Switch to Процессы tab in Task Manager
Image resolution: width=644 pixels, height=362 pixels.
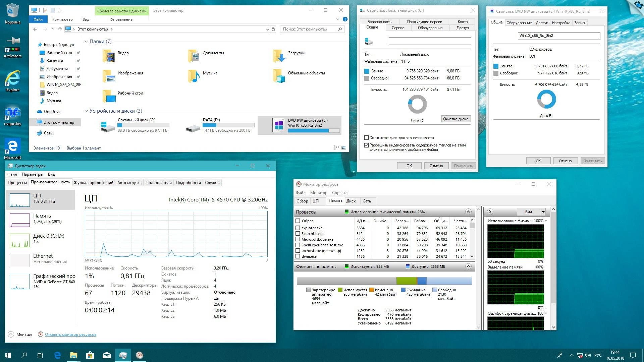point(17,183)
